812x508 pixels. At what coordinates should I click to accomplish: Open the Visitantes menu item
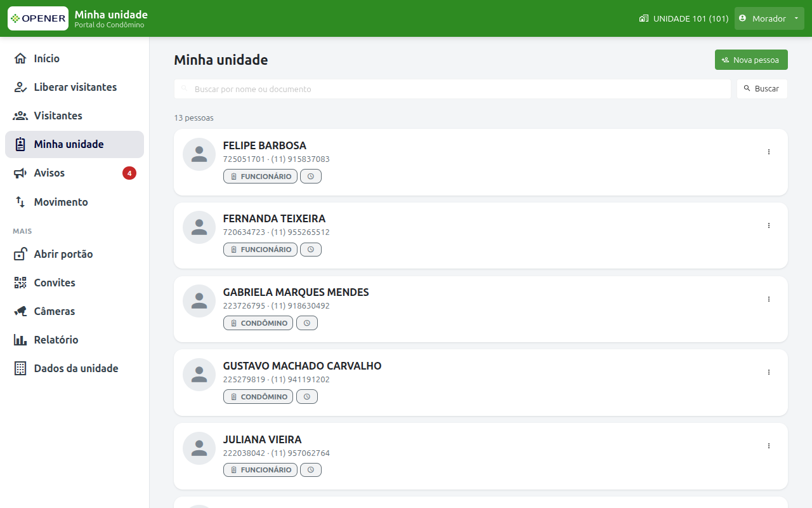74,116
